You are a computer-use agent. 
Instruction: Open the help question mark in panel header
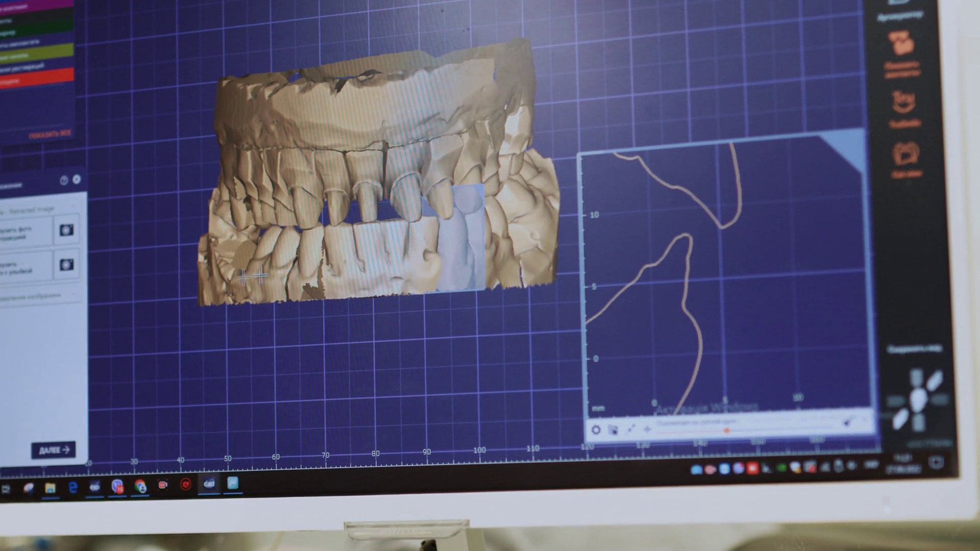coord(64,180)
